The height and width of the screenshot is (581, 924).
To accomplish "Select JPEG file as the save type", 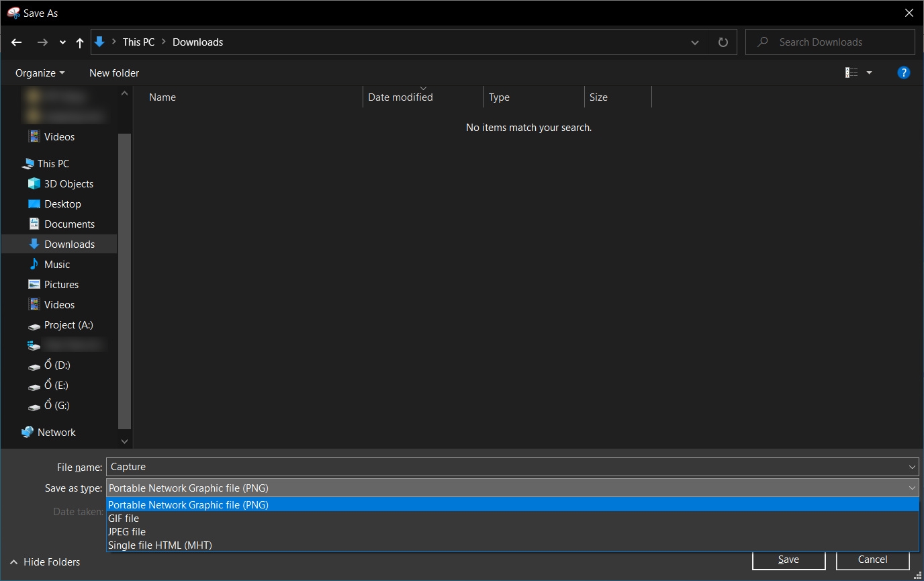I will pos(126,531).
